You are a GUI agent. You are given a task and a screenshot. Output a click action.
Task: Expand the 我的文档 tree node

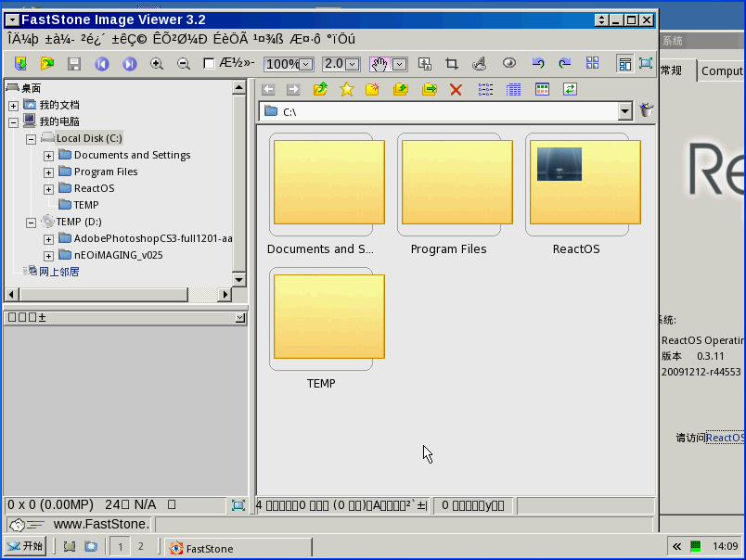[13, 106]
